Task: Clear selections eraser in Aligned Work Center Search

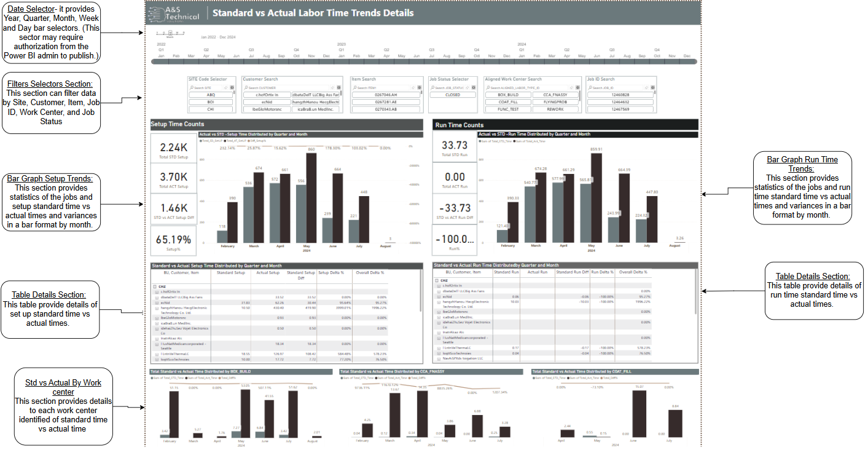Action: click(x=571, y=88)
